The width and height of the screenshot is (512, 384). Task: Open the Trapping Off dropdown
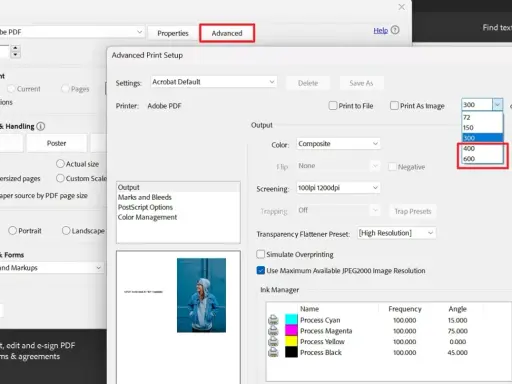[338, 210]
